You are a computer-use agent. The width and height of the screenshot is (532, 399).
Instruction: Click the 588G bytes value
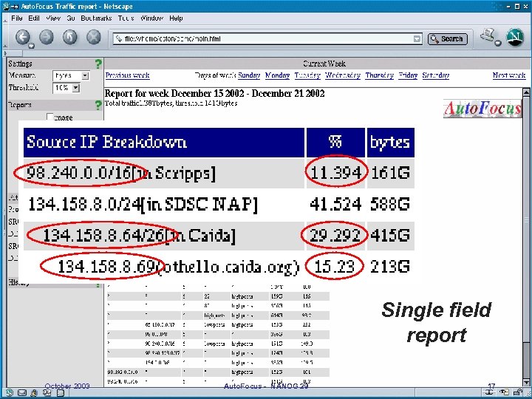click(390, 205)
